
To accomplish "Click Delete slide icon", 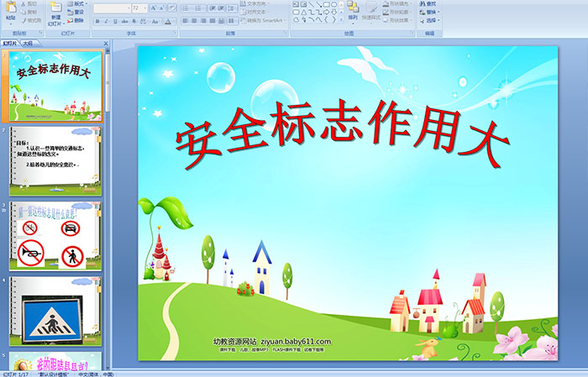I will (x=70, y=20).
